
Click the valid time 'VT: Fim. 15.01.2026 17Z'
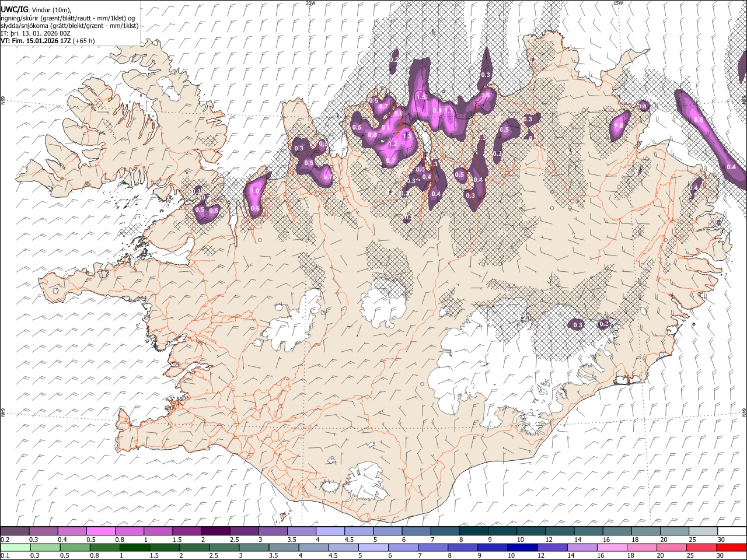36,41
